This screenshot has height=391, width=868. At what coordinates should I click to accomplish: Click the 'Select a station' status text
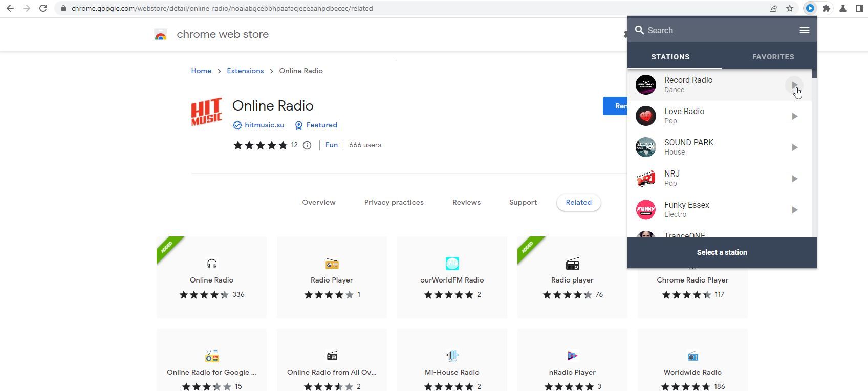tap(722, 252)
